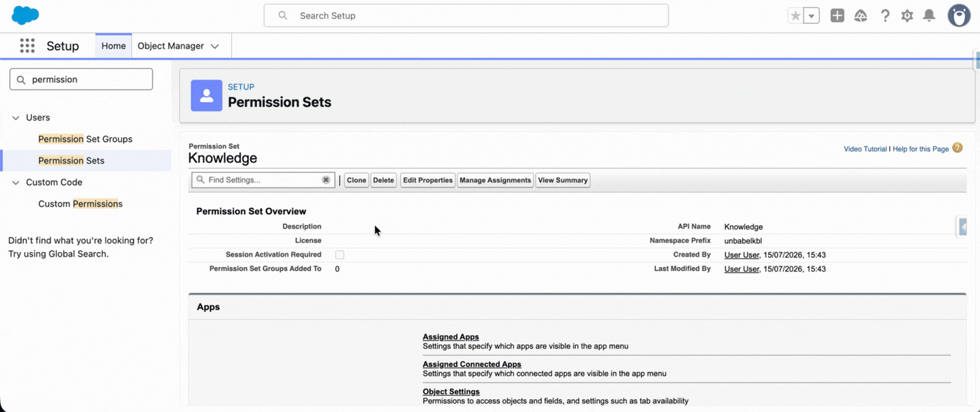Open the help question mark icon
This screenshot has width=980, height=412.
pyautogui.click(x=885, y=15)
